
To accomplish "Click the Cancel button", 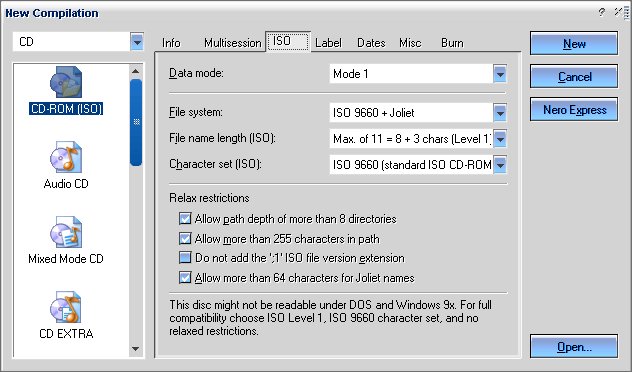I will coord(574,77).
